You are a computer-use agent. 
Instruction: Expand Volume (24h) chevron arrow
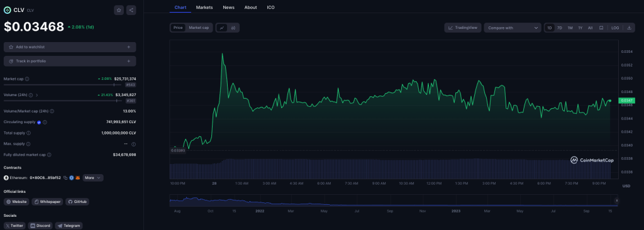point(37,95)
